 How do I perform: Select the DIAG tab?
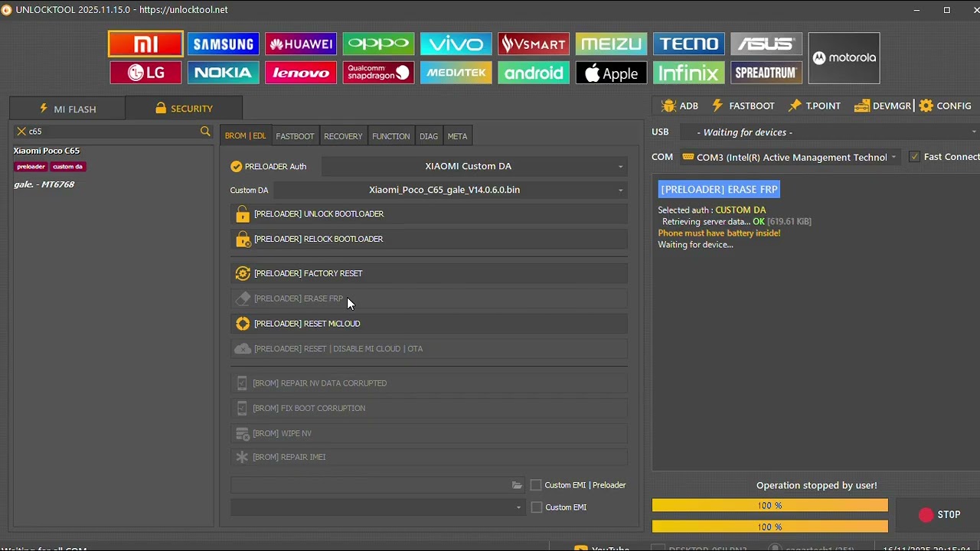pos(429,136)
